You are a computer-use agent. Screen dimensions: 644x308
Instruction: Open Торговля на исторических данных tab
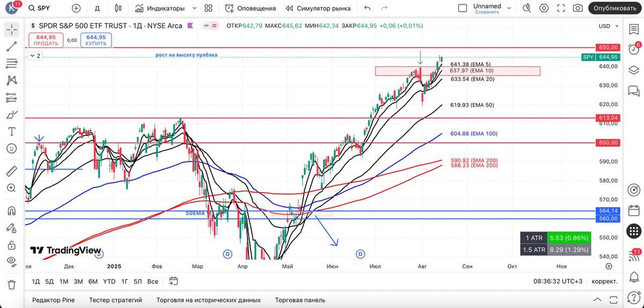point(208,300)
